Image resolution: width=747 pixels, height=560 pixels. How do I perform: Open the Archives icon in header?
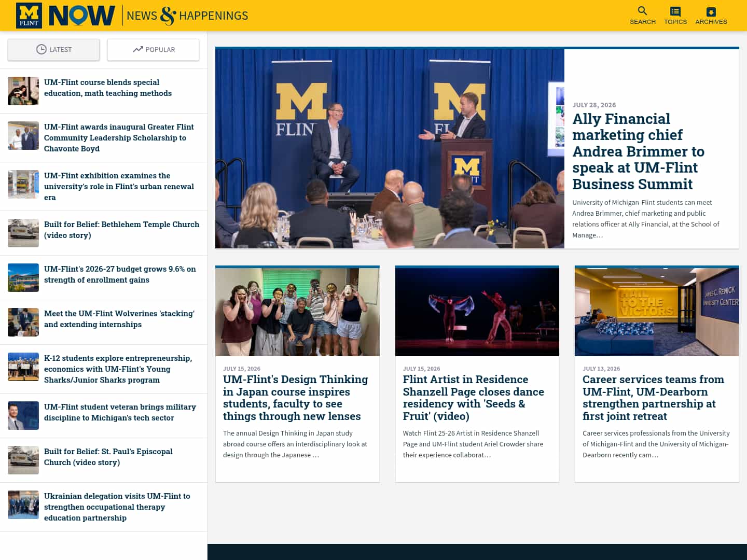pyautogui.click(x=711, y=16)
